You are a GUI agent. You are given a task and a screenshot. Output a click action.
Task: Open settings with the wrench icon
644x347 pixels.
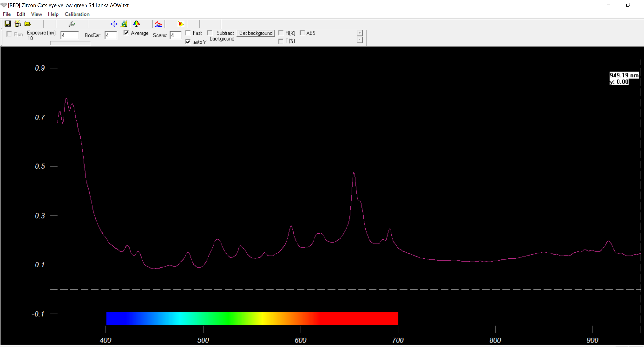[71, 24]
